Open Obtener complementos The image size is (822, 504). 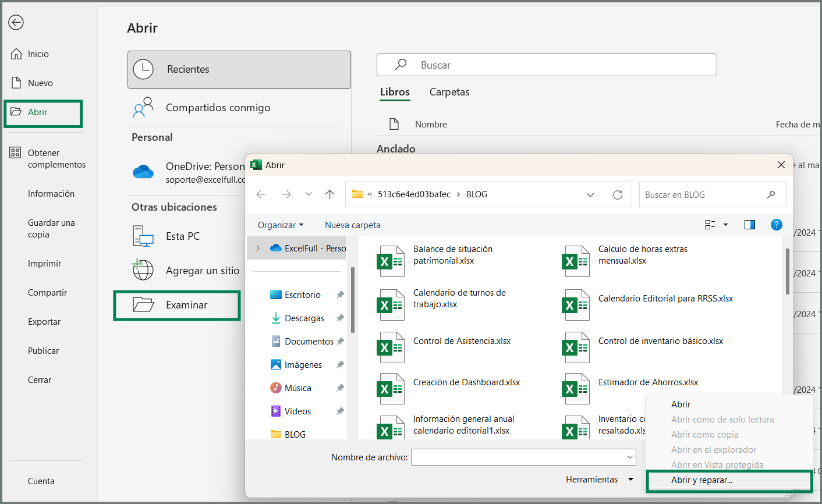(47, 159)
